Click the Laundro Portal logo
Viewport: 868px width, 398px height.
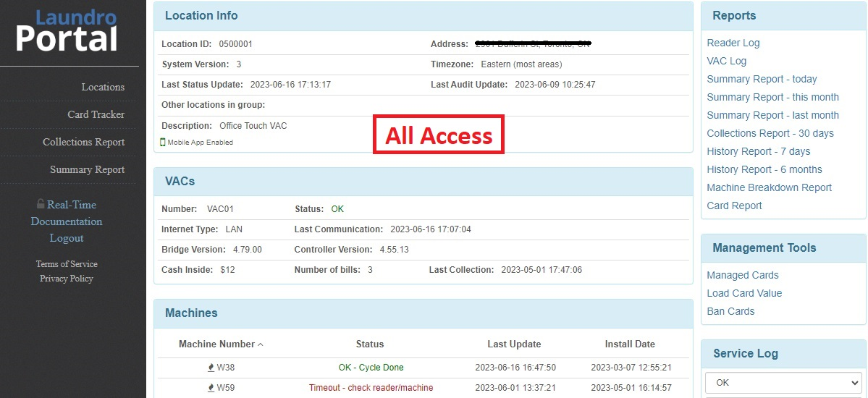pos(67,30)
